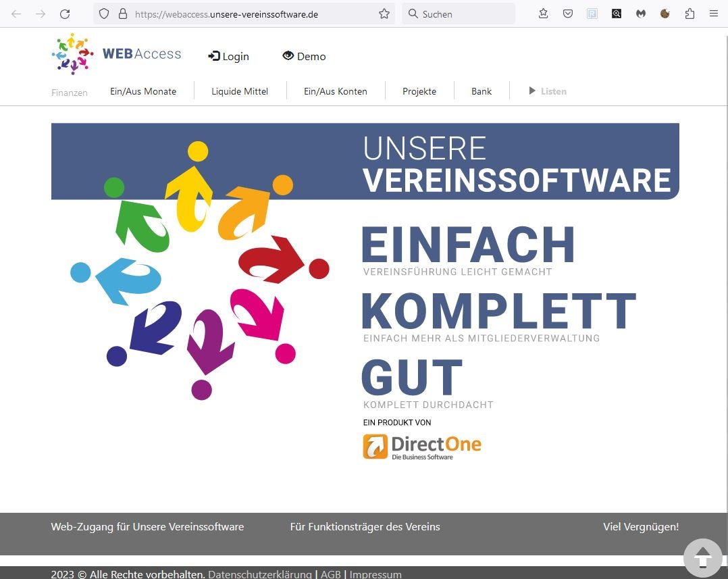This screenshot has width=728, height=579.
Task: Reload the current page
Action: pos(65,14)
